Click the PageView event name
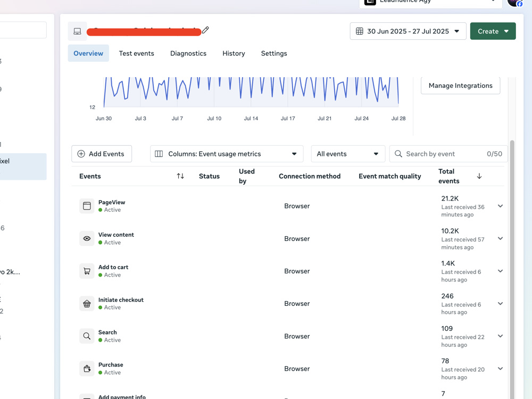The width and height of the screenshot is (532, 399). (112, 202)
